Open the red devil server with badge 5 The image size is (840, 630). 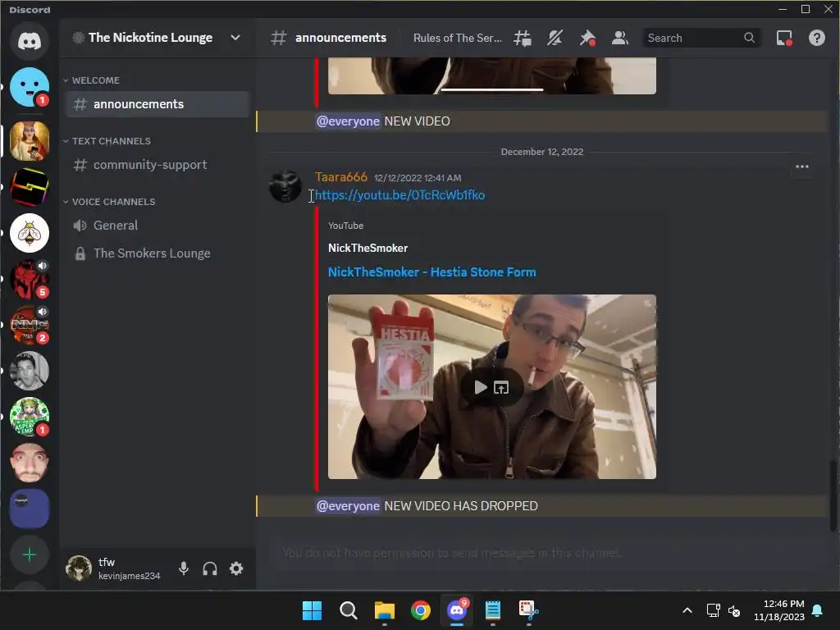coord(30,279)
